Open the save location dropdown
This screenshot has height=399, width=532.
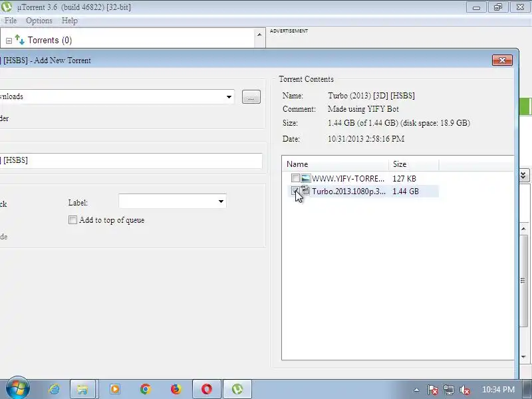coord(229,96)
